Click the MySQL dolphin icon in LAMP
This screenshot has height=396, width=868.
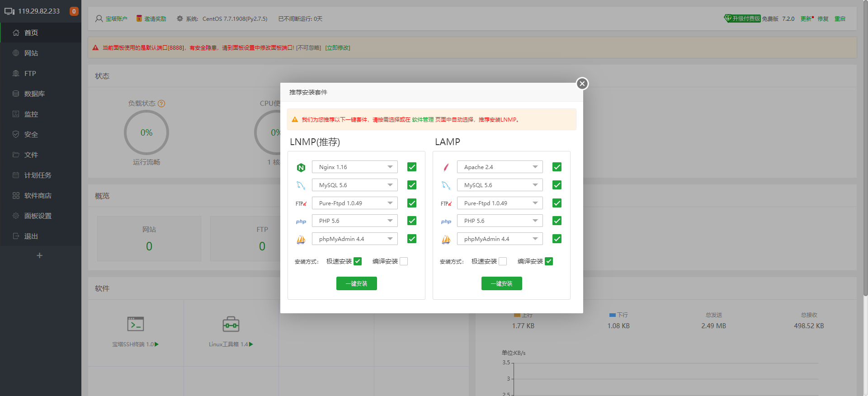click(446, 185)
